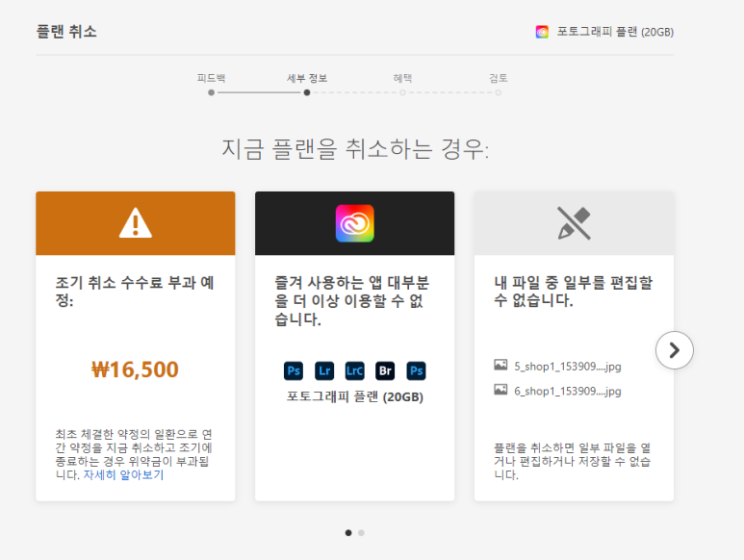The image size is (744, 560).
Task: Open the 자세히 알아보기 link
Action: pyautogui.click(x=123, y=474)
